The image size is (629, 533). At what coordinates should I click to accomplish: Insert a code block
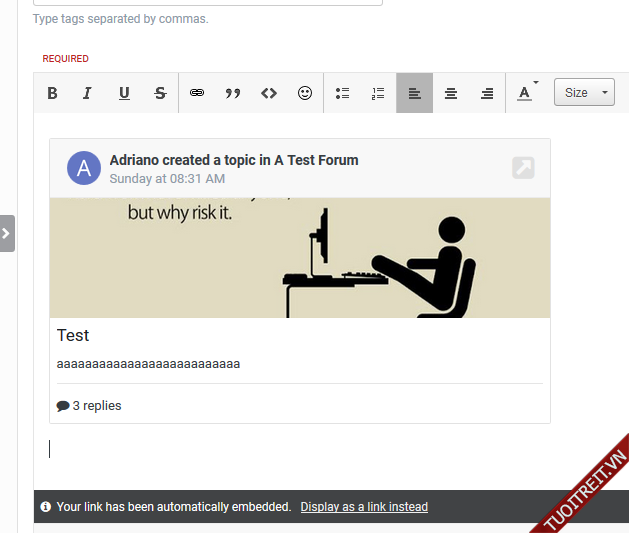pos(269,93)
